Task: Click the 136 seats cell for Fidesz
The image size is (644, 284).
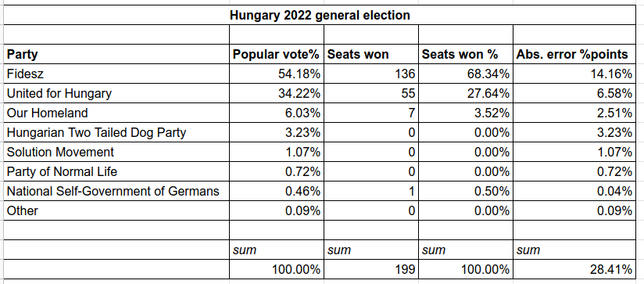Action: point(371,74)
